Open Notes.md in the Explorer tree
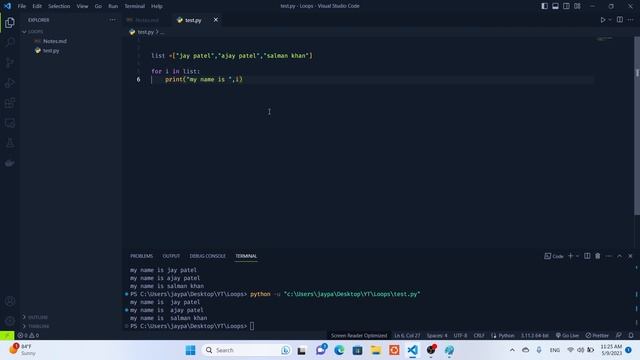The image size is (640, 360). coord(55,41)
